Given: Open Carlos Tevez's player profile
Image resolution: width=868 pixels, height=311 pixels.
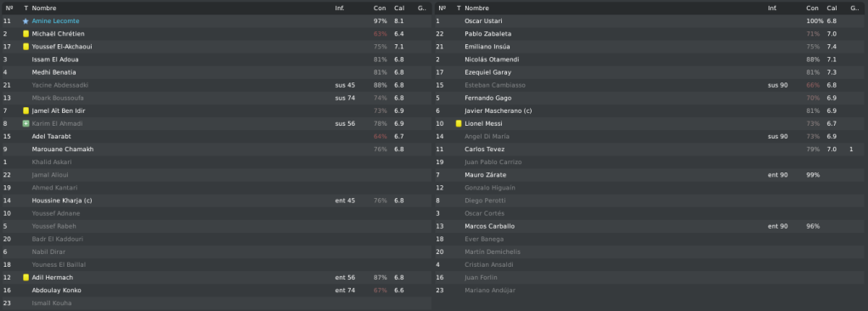Looking at the screenshot, I should [x=484, y=150].
